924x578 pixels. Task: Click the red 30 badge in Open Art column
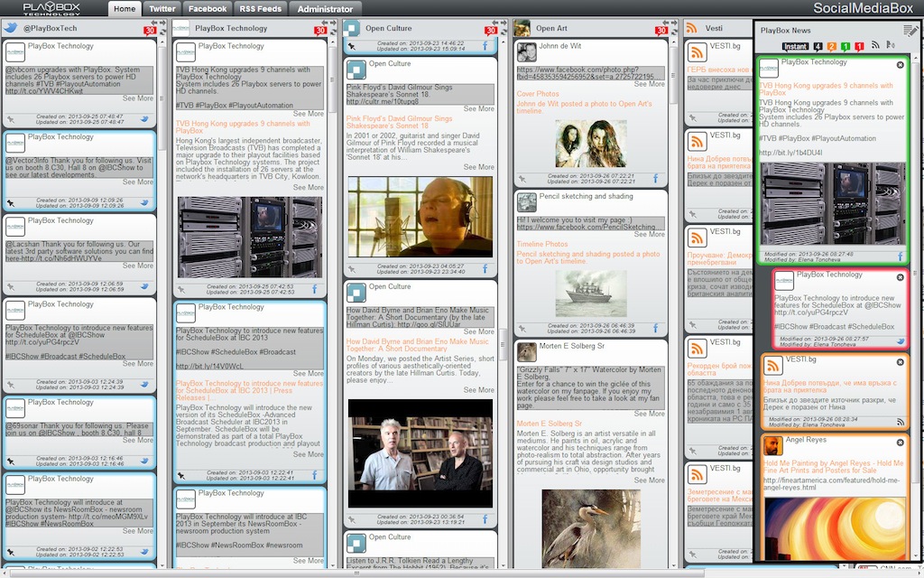coord(661,31)
